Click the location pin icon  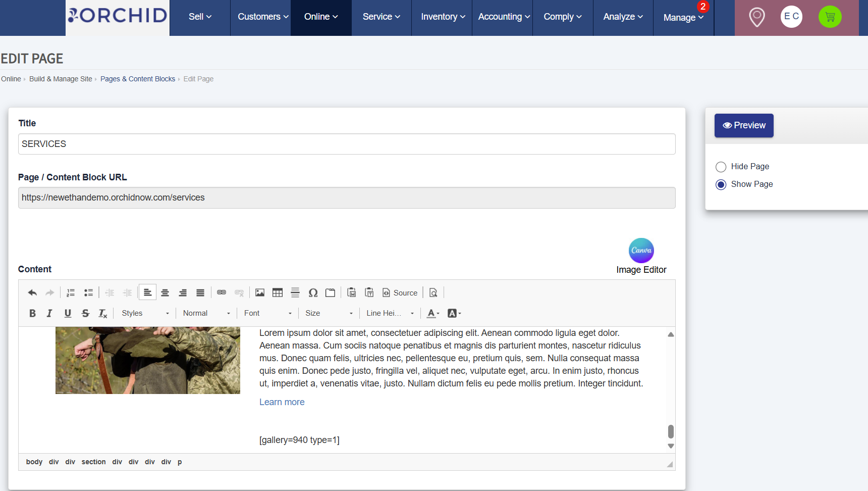click(756, 17)
